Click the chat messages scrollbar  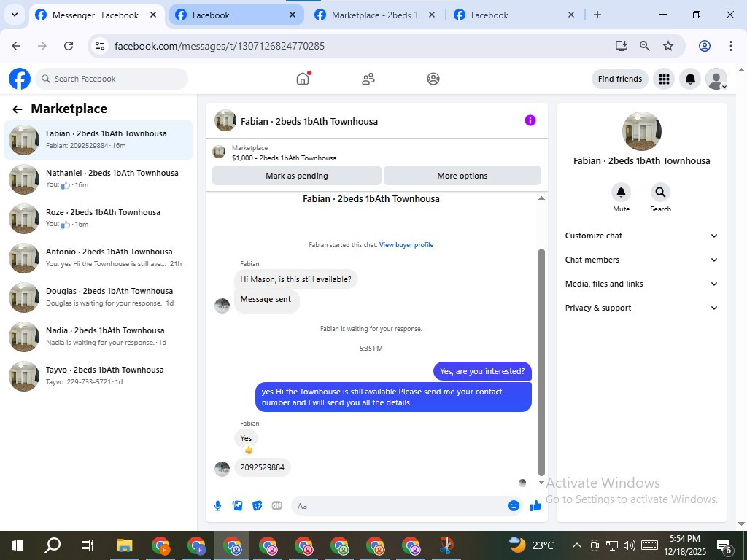541,362
